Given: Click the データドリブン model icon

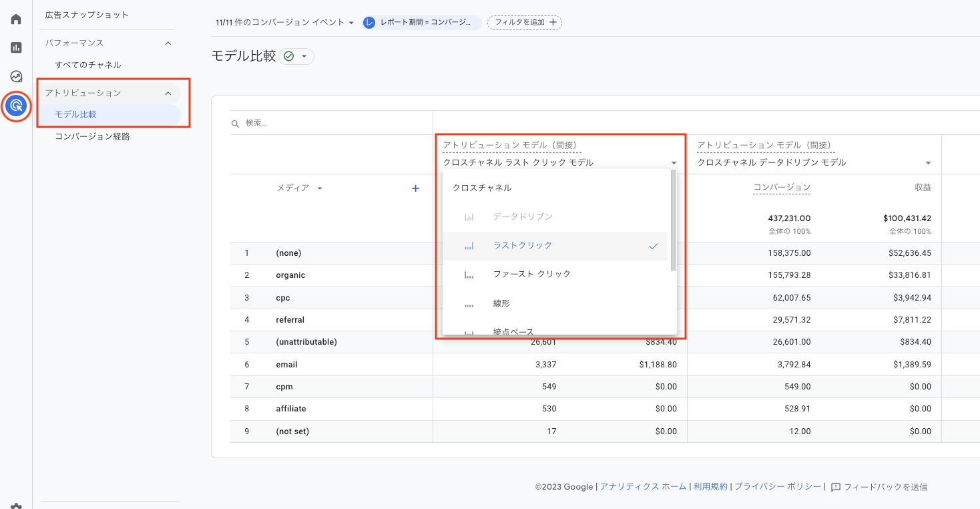Looking at the screenshot, I should pos(469,217).
